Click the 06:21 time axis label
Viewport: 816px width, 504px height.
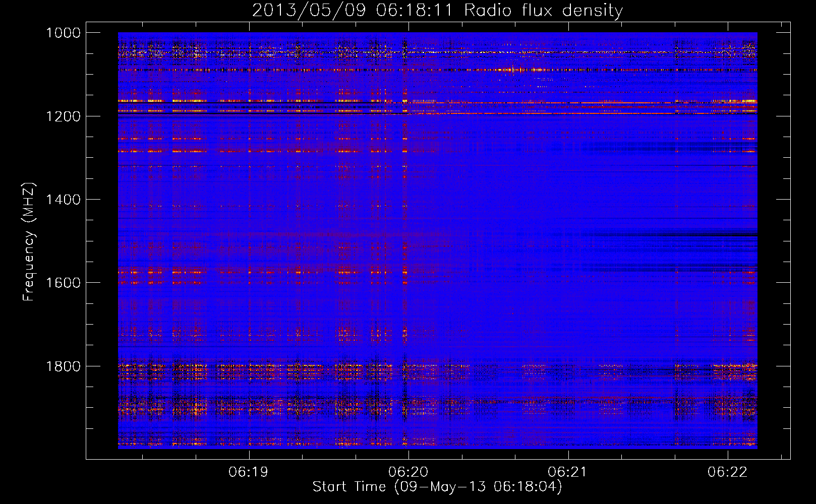pos(568,472)
